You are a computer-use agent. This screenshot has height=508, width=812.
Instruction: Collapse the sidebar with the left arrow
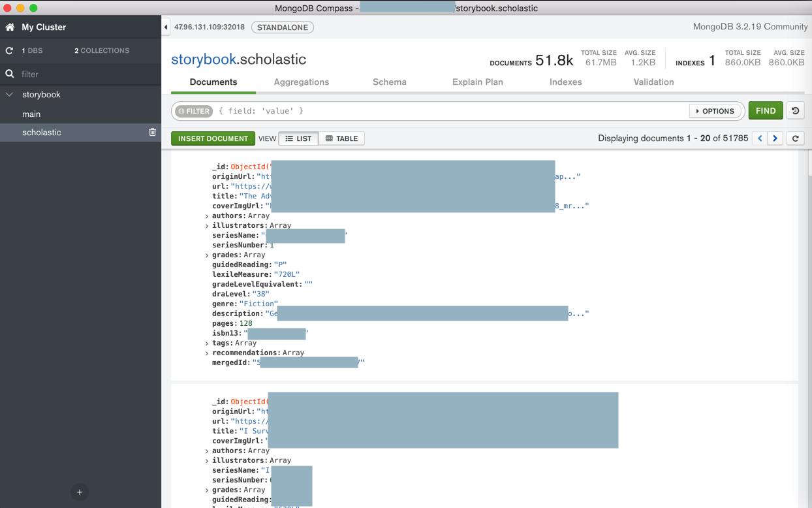pos(166,27)
